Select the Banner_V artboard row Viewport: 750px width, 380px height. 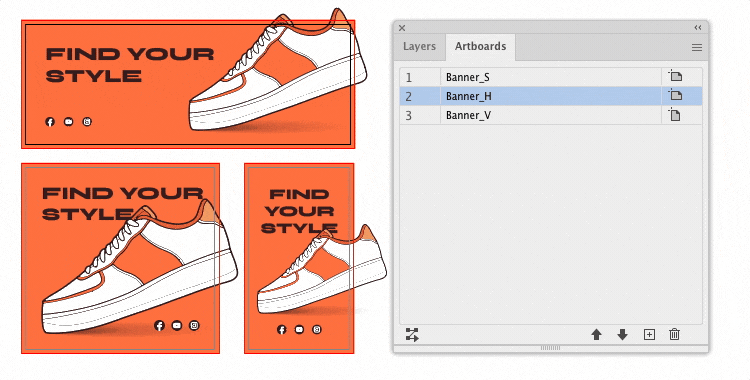(551, 115)
